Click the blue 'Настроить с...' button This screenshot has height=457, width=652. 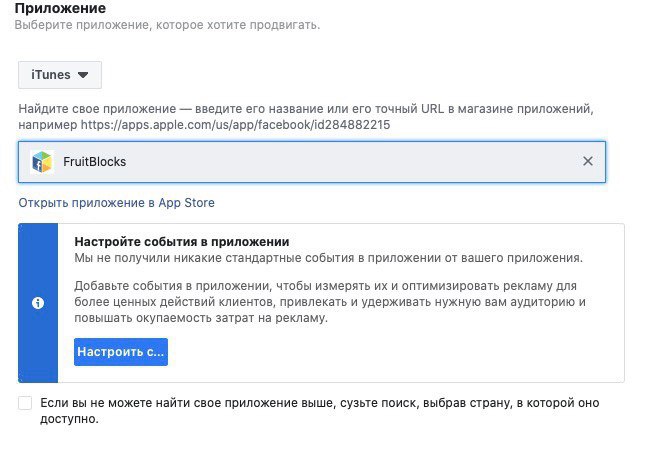(x=121, y=352)
